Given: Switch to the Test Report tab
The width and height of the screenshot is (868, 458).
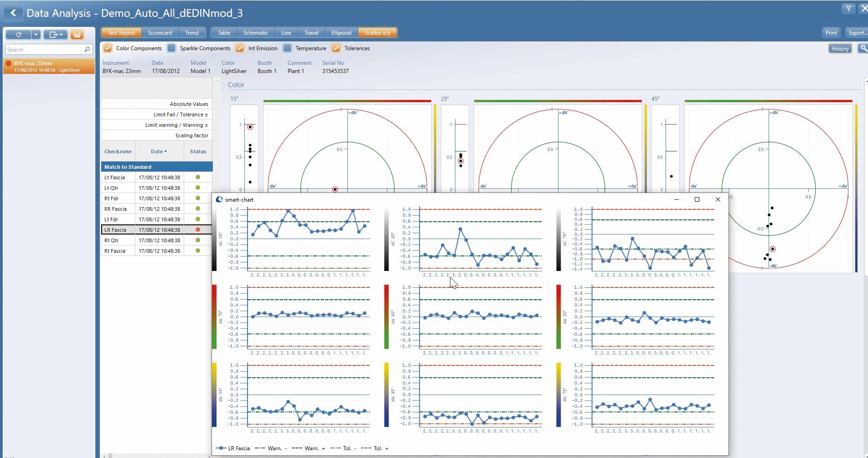Looking at the screenshot, I should click(121, 33).
